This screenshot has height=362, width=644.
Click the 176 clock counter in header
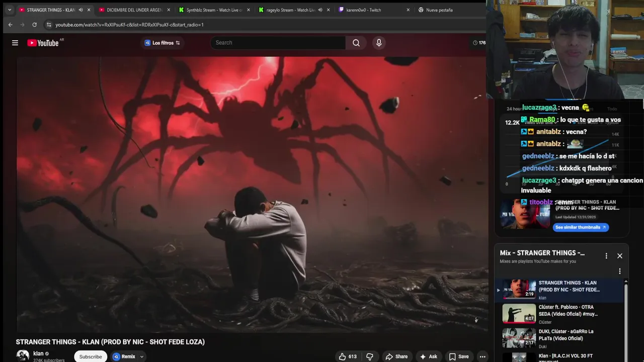tap(479, 43)
